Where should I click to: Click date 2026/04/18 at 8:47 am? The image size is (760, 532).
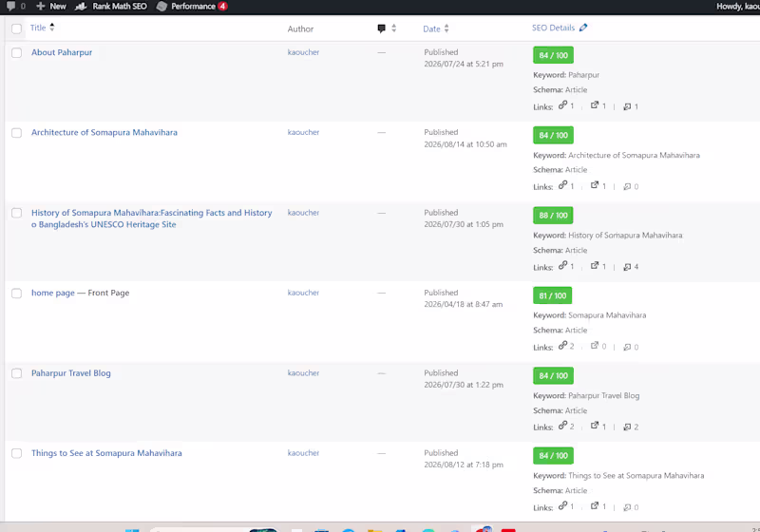[x=464, y=304]
